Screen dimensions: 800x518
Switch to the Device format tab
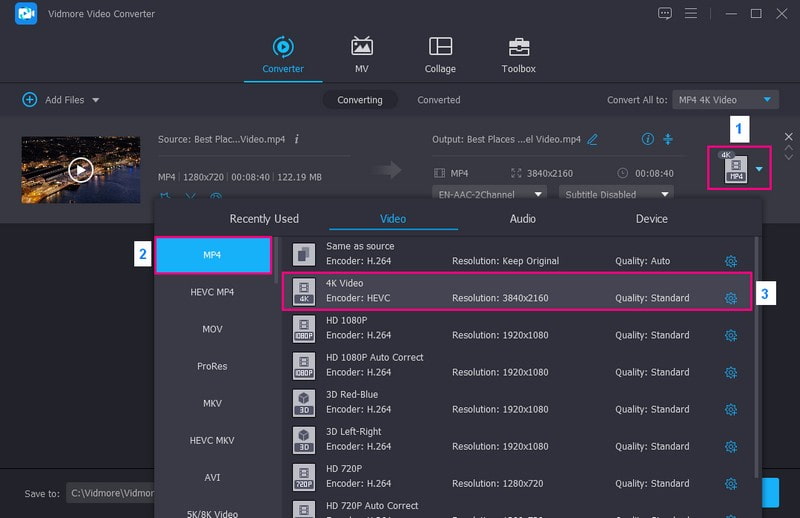click(652, 218)
